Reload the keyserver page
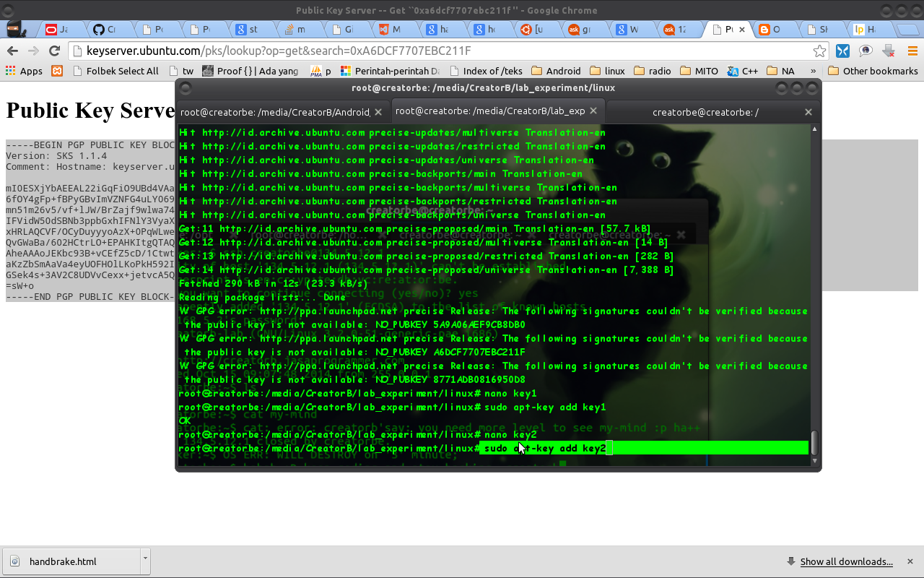Viewport: 924px width, 578px height. [x=55, y=51]
